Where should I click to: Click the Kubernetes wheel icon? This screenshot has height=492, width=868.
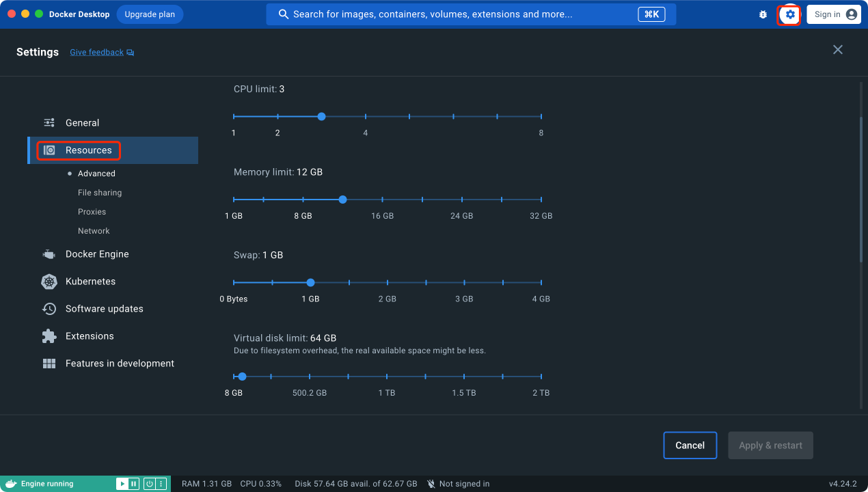[49, 282]
